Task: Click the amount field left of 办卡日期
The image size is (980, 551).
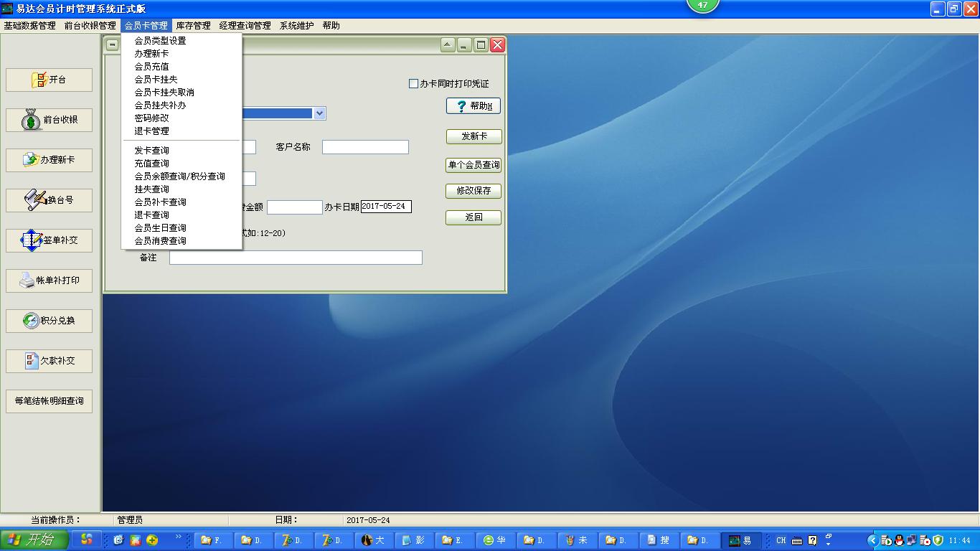Action: (295, 207)
